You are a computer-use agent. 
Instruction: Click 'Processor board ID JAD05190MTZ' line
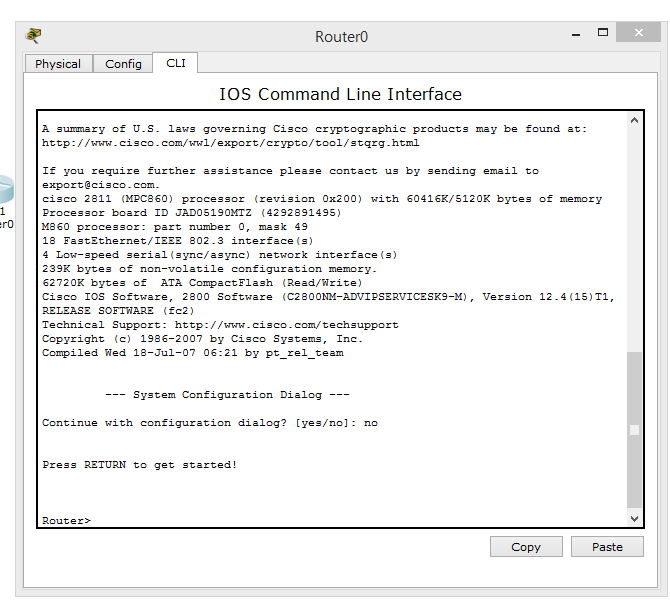tap(191, 213)
